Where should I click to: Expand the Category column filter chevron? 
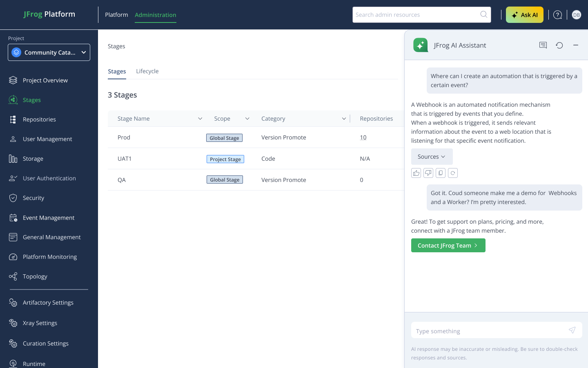[x=344, y=119]
